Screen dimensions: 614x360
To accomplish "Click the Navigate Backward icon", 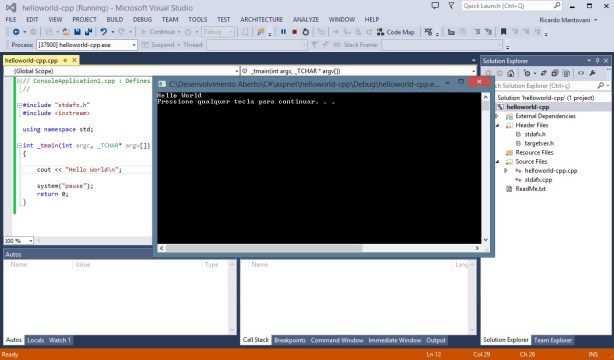I will tap(16, 32).
